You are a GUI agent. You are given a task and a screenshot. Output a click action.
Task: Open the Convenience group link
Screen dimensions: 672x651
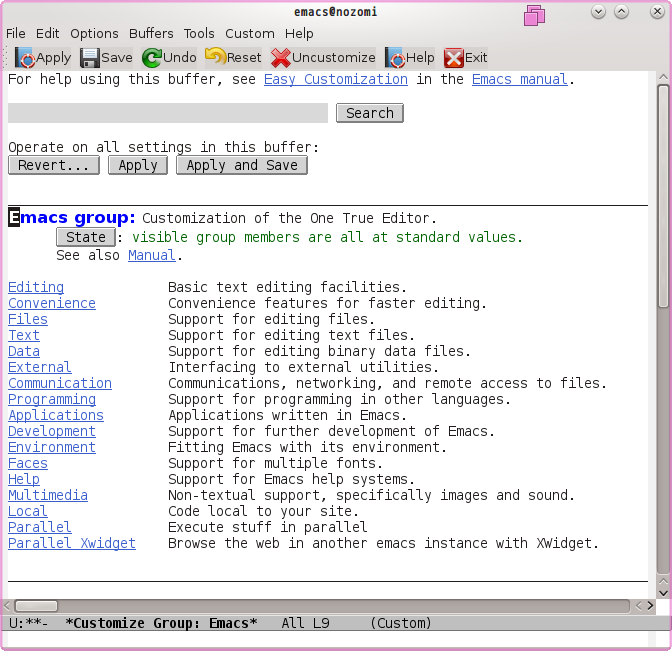(52, 303)
